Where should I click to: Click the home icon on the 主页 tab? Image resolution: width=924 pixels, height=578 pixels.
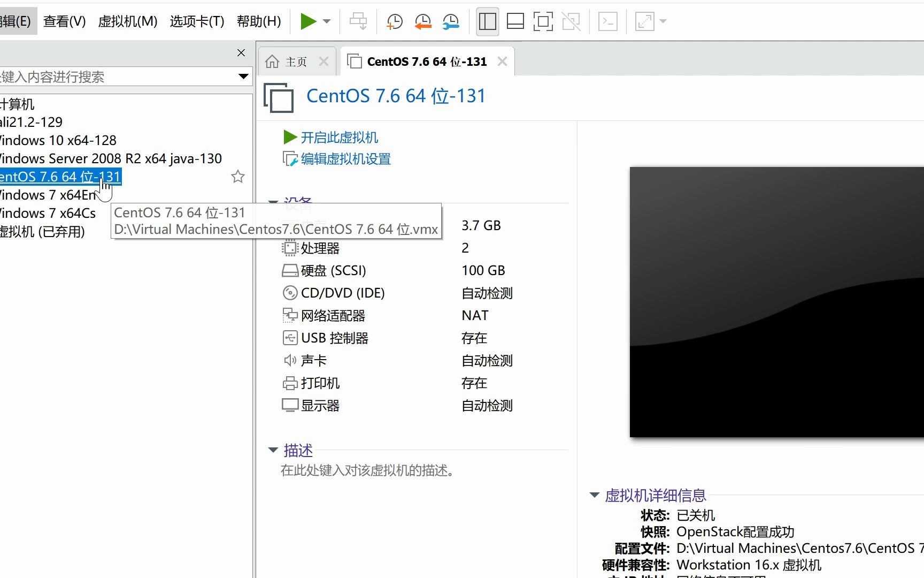click(x=272, y=62)
